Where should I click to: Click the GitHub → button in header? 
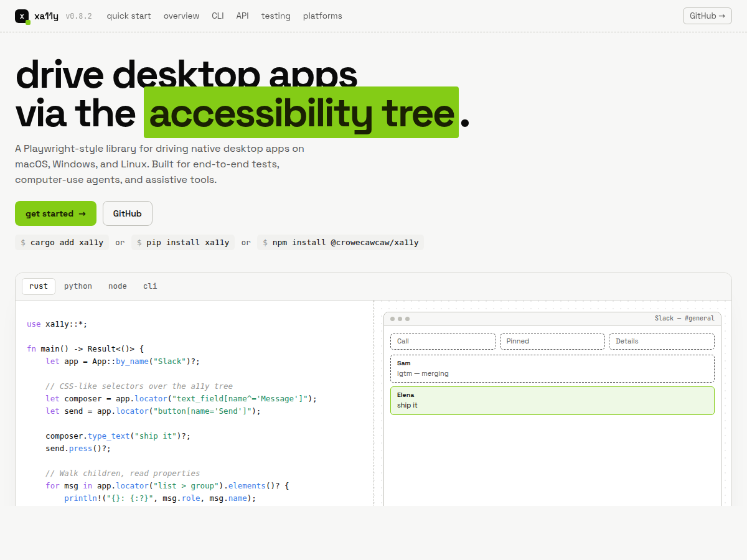click(x=707, y=16)
